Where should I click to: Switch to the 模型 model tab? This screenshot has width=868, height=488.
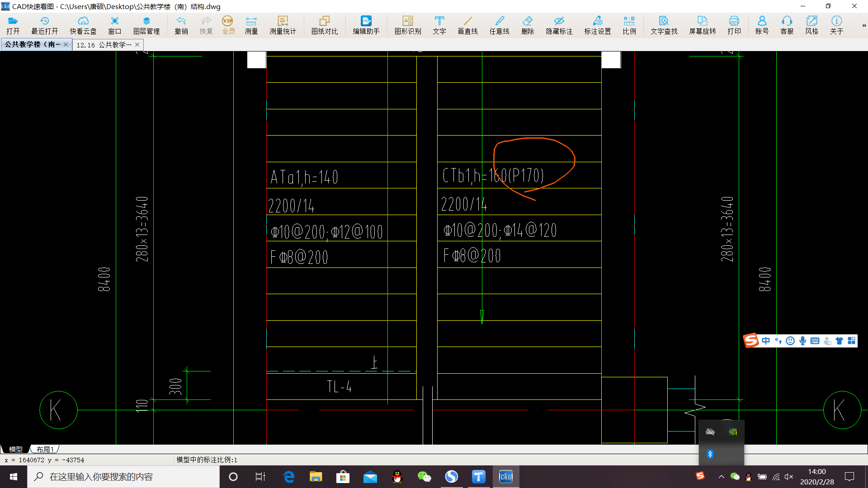point(16,449)
